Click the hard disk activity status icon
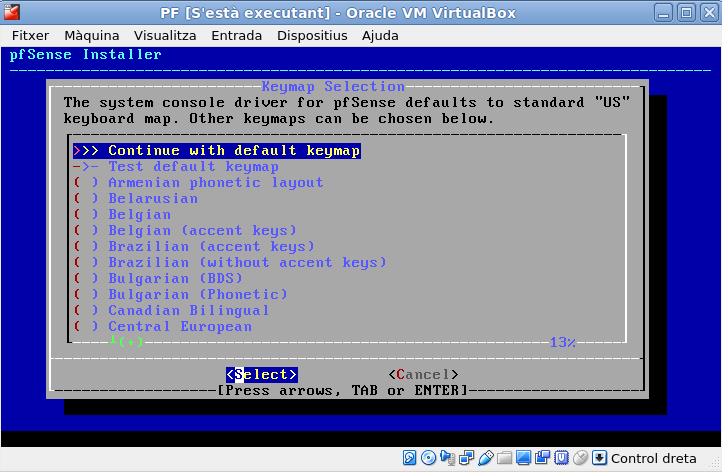The image size is (722, 472). click(409, 458)
